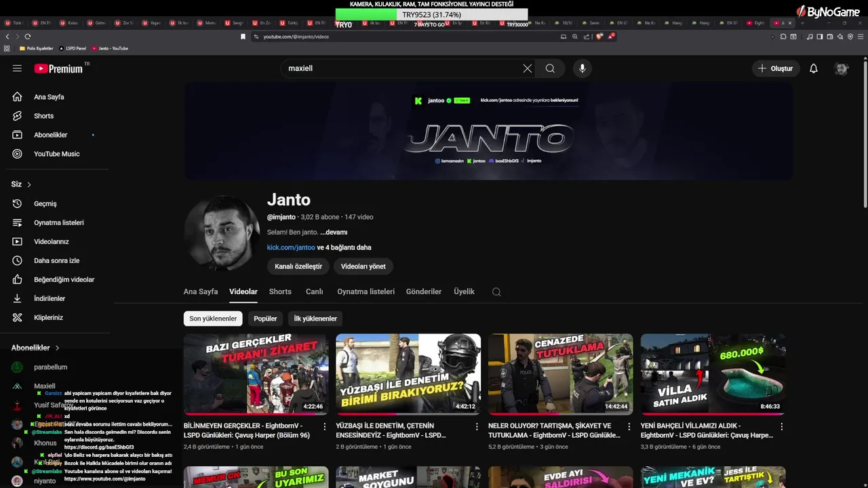Search within channel using magnifier icon
The height and width of the screenshot is (488, 868).
click(x=496, y=292)
